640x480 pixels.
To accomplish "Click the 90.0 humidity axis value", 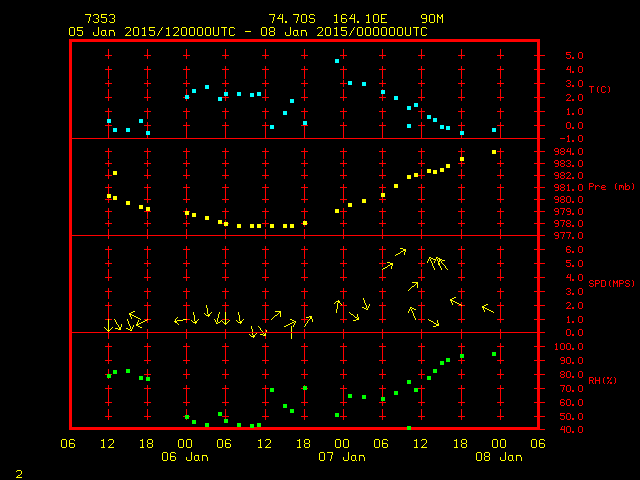I will [x=571, y=361].
